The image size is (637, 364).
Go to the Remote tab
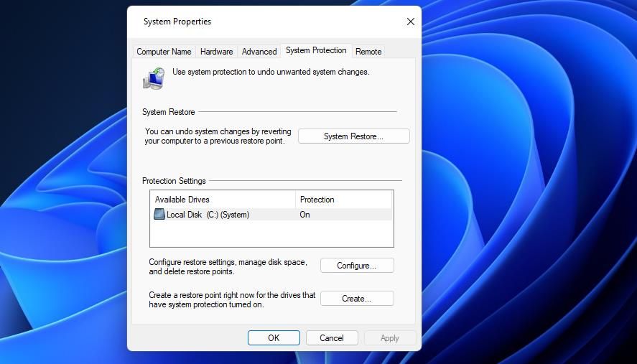pos(368,52)
